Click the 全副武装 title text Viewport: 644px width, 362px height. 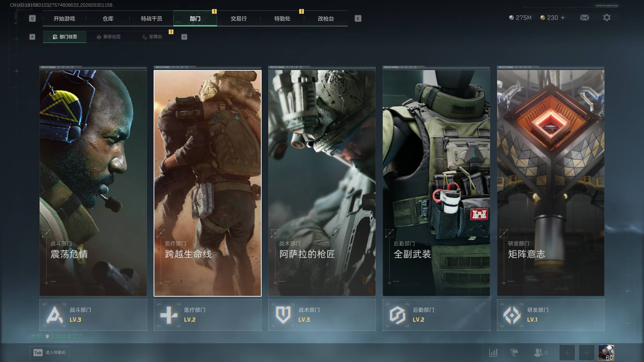pyautogui.click(x=412, y=254)
